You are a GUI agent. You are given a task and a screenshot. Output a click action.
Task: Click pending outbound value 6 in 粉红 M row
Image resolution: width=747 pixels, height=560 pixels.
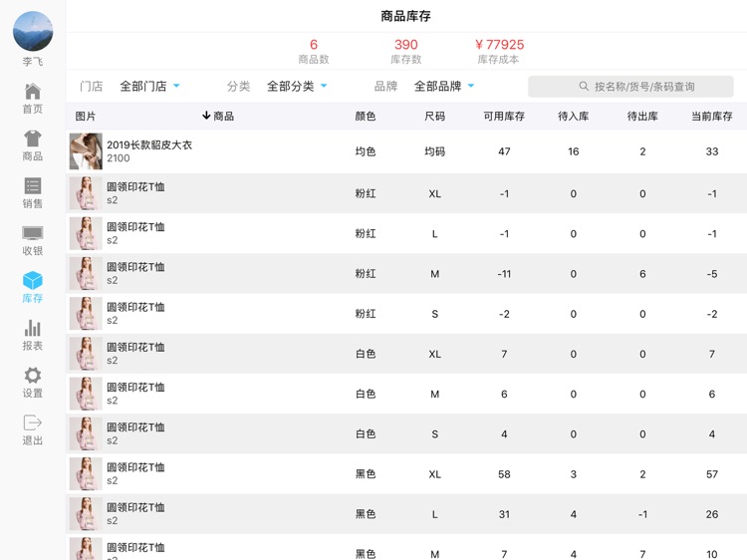(642, 274)
